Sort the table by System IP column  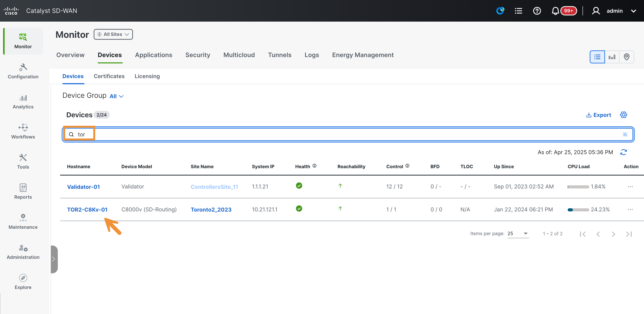263,166
